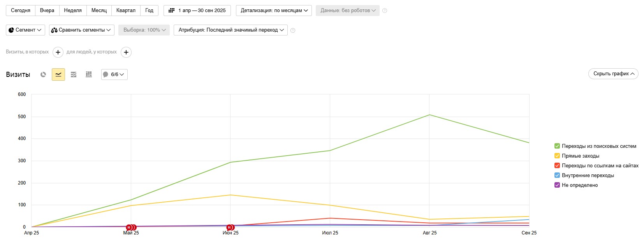Switch to bar column chart view

(89, 75)
